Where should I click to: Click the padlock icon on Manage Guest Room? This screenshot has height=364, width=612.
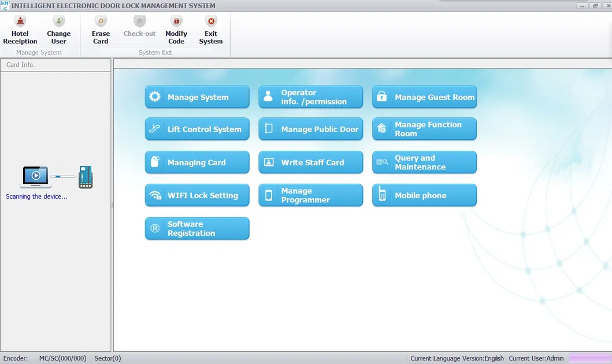pyautogui.click(x=382, y=96)
